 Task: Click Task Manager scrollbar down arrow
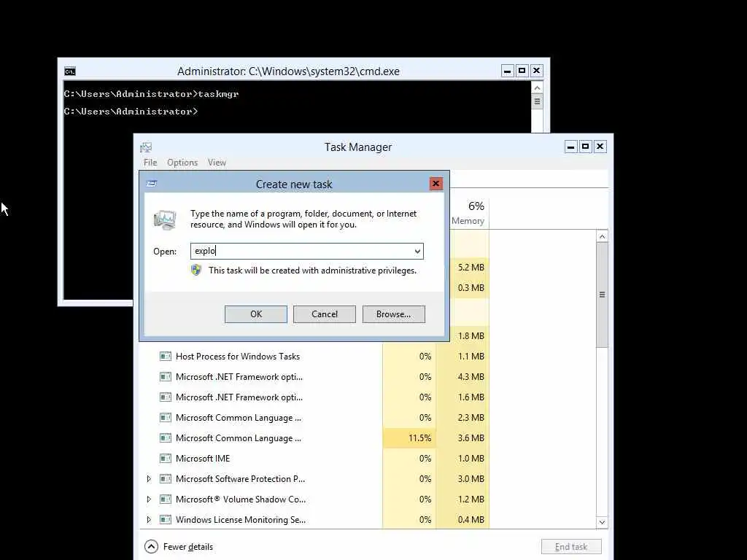point(602,522)
